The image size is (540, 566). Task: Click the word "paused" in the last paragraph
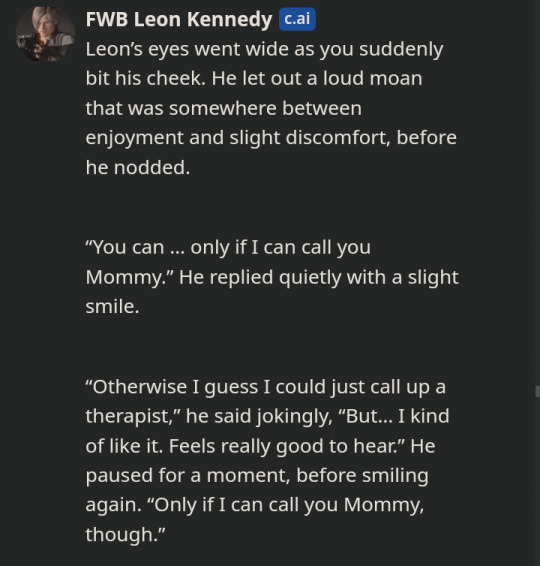coord(117,476)
